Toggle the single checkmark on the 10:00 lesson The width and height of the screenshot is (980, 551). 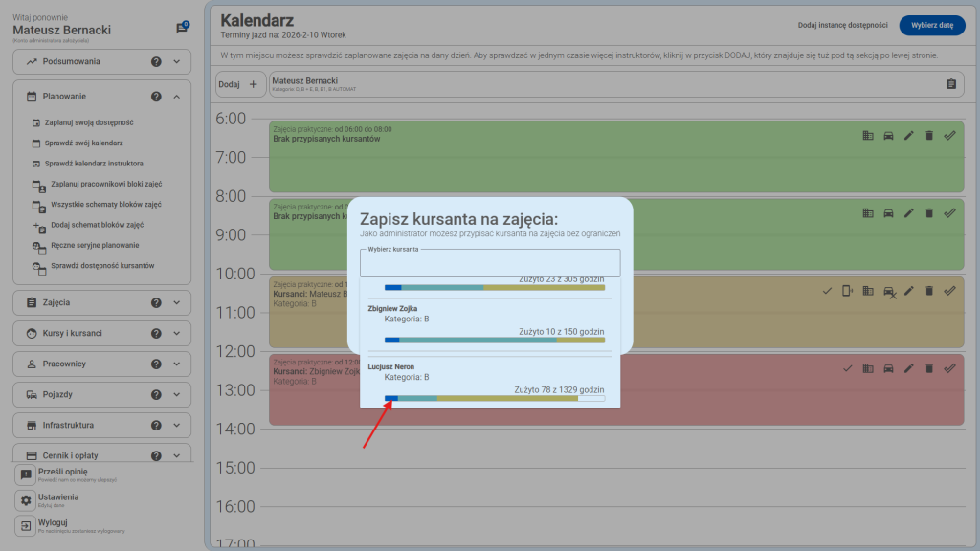829,290
